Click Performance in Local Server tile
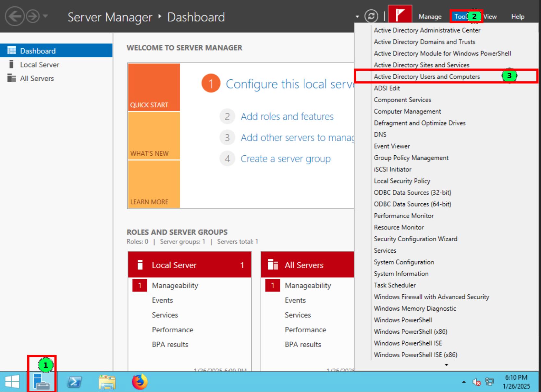 pos(172,330)
